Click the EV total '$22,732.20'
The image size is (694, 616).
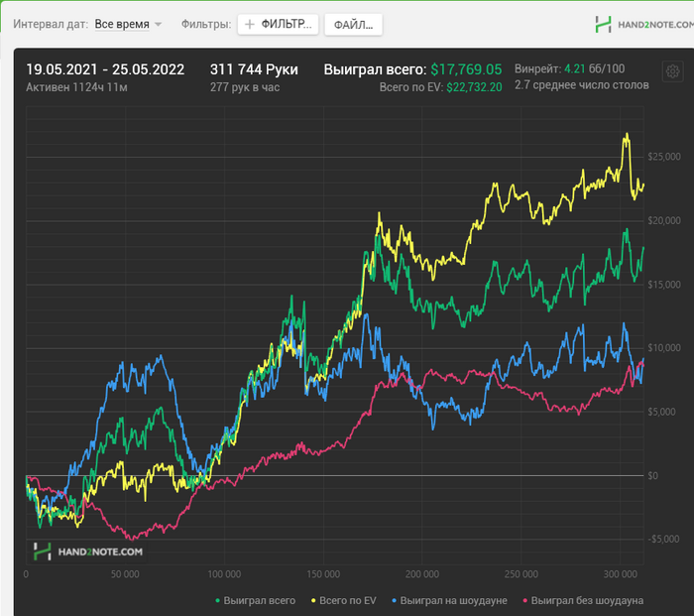474,87
